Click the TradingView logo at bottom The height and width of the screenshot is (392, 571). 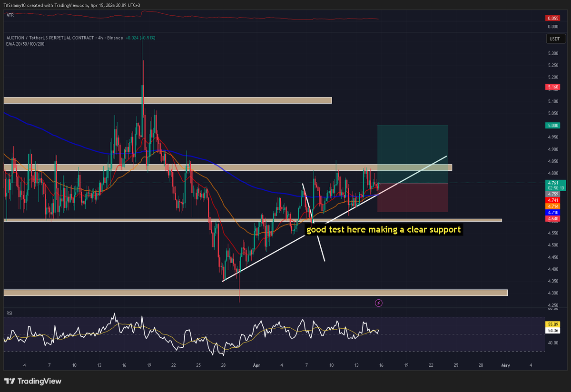coord(33,381)
